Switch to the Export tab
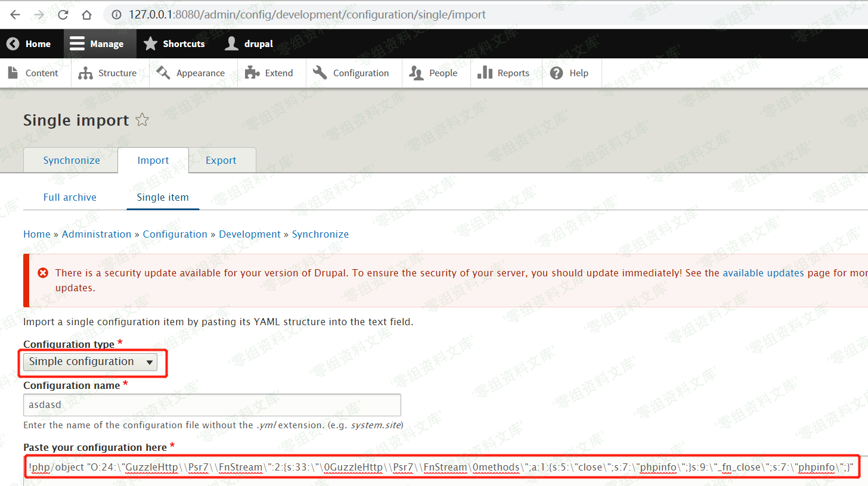Image resolution: width=868 pixels, height=486 pixels. 221,160
